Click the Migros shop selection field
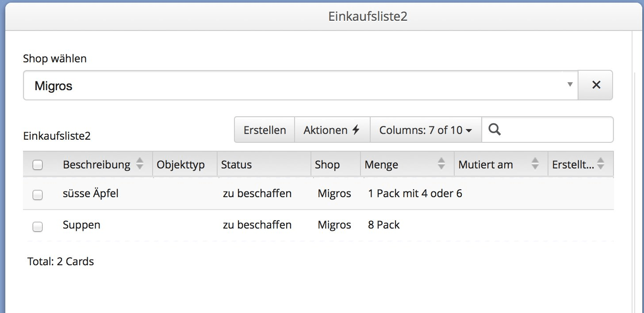 [x=301, y=85]
